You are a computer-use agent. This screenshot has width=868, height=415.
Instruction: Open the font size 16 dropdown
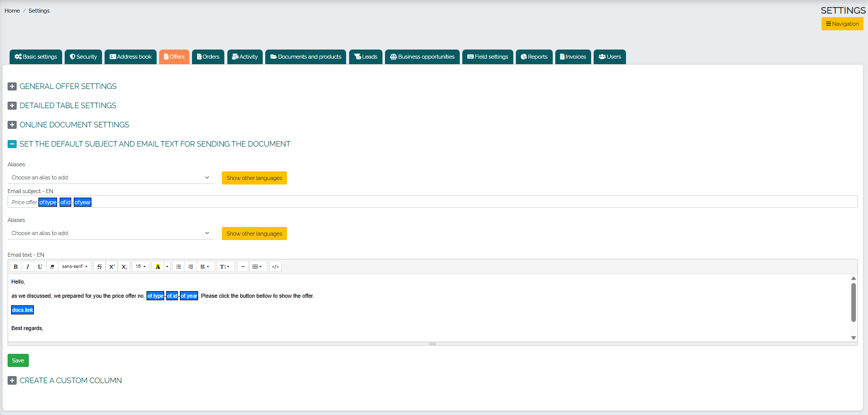coord(140,266)
